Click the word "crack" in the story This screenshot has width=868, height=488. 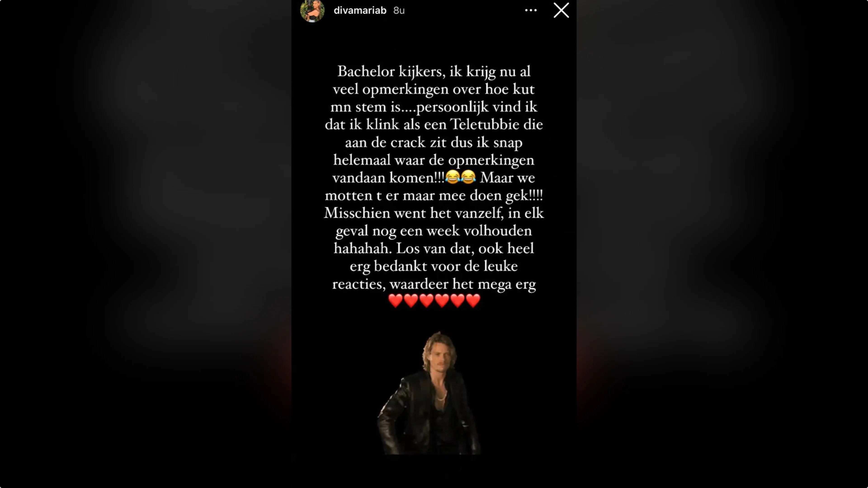(408, 142)
